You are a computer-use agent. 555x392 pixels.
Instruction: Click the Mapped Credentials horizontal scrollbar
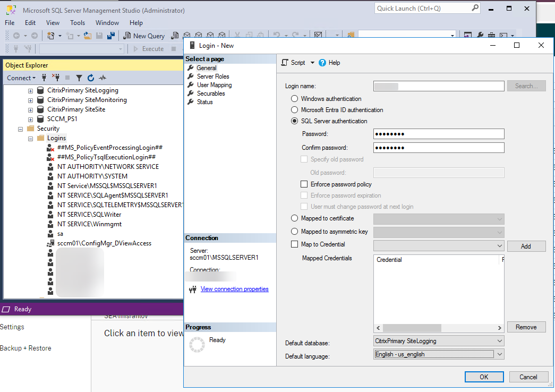439,328
